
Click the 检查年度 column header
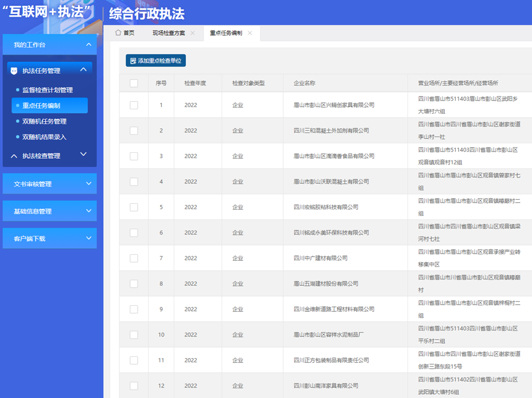coord(195,83)
